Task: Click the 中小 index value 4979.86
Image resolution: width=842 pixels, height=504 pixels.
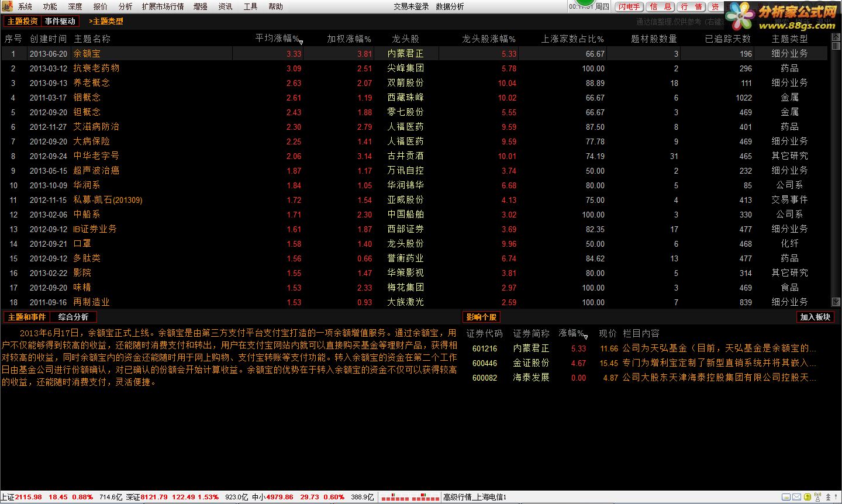Action: coord(279,497)
